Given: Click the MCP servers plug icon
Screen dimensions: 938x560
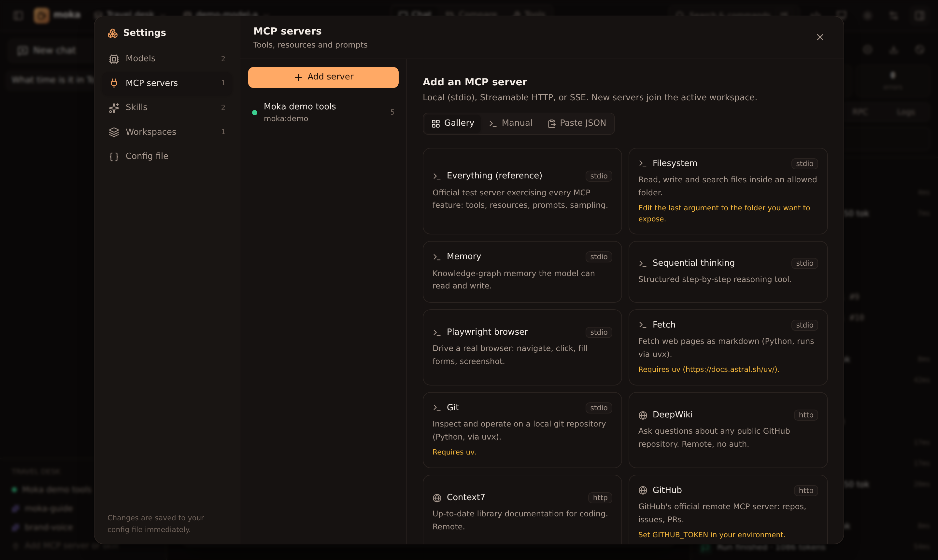Looking at the screenshot, I should coord(114,83).
